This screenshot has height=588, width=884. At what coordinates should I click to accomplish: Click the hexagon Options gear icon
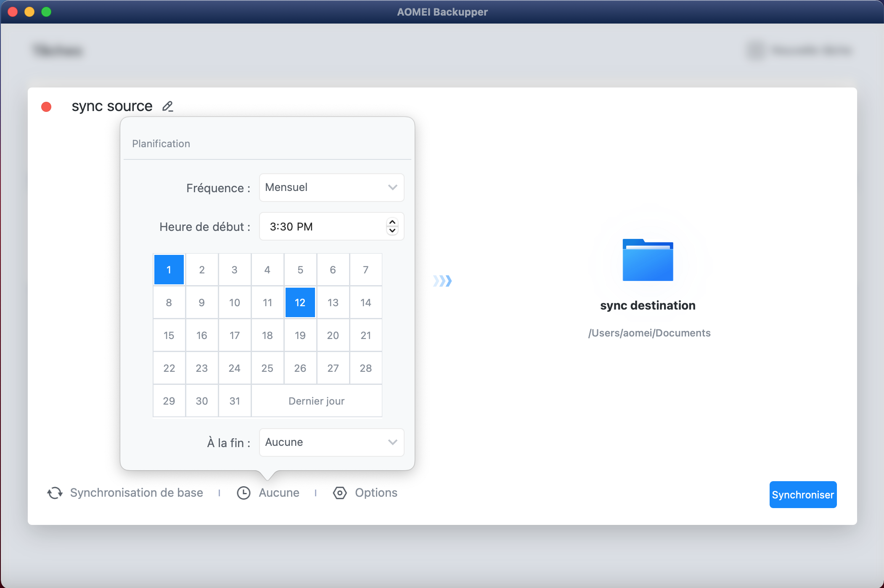[x=340, y=493]
